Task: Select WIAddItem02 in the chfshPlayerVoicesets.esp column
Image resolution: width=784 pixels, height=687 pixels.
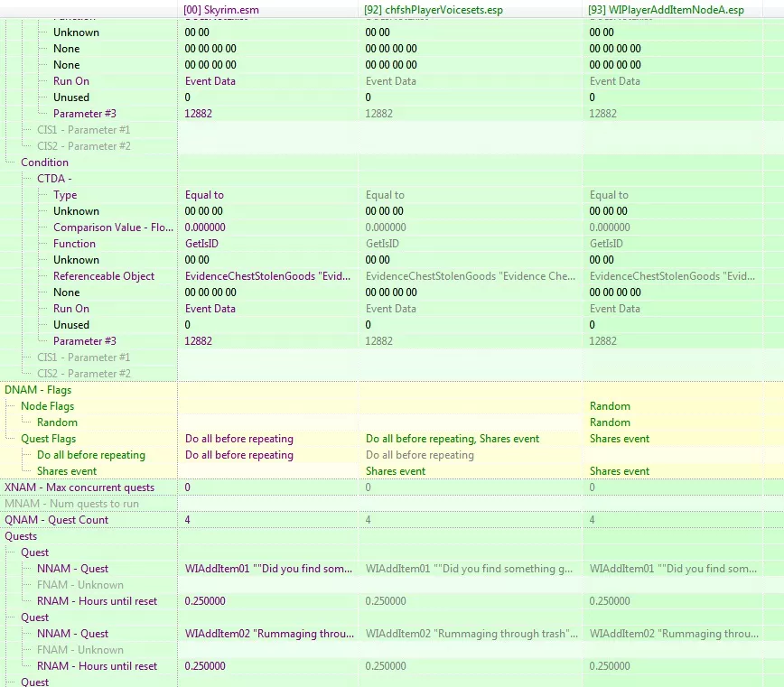Action: 471,634
